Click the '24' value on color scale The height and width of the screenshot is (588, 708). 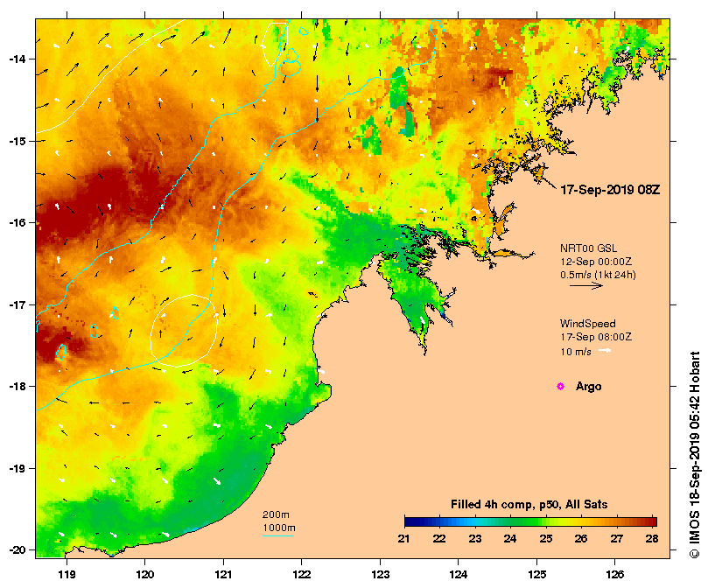(x=510, y=538)
